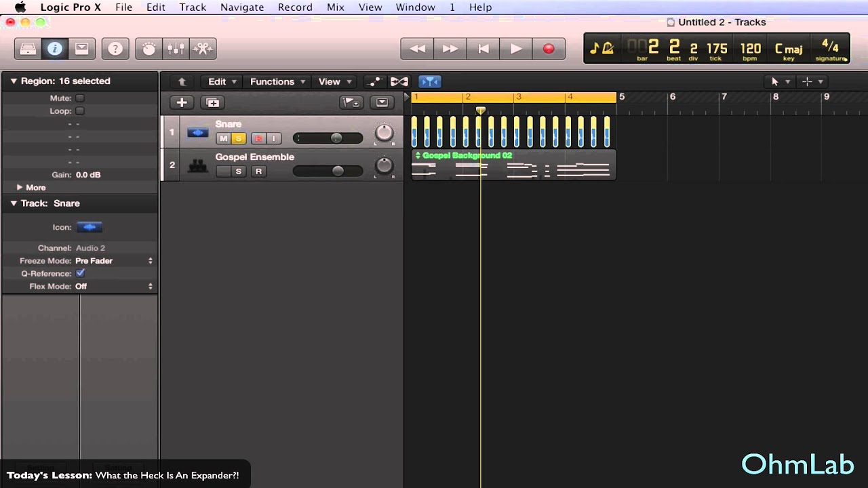Open the Tracks area Edit dropdown
Image resolution: width=868 pixels, height=488 pixels.
click(222, 81)
